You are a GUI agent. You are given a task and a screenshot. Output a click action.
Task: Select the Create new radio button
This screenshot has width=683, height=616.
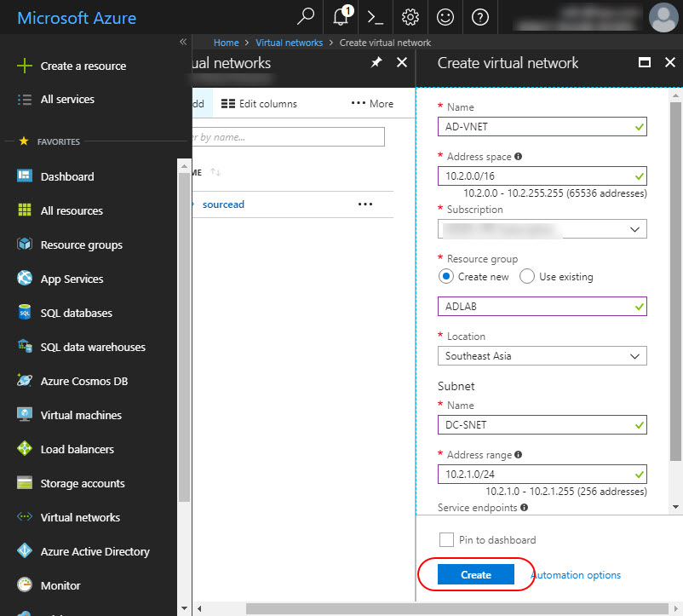tap(445, 276)
